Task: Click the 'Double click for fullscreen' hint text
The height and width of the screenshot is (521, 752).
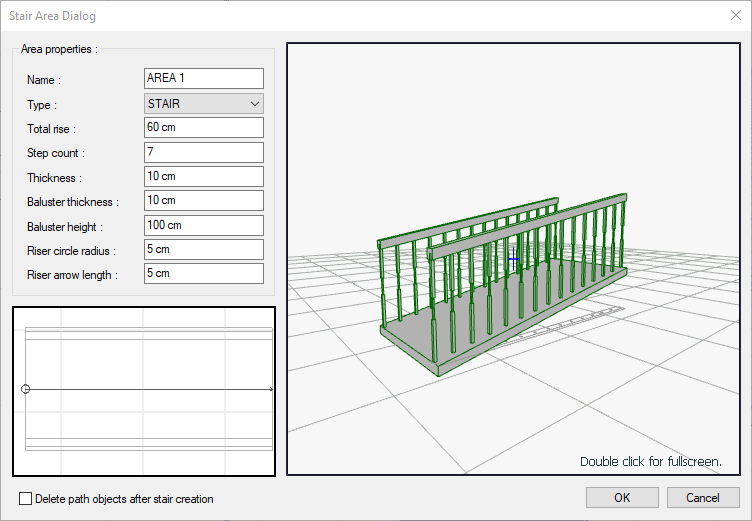Action: pos(650,462)
